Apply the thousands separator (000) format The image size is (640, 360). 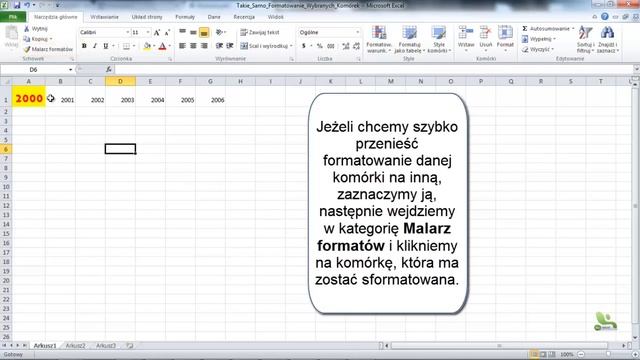coord(331,46)
